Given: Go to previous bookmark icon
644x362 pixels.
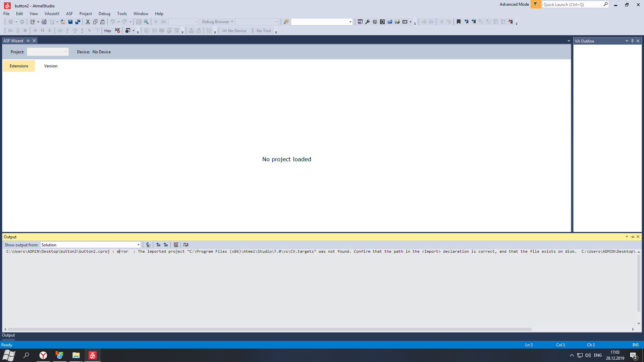Looking at the screenshot, I should tap(466, 22).
